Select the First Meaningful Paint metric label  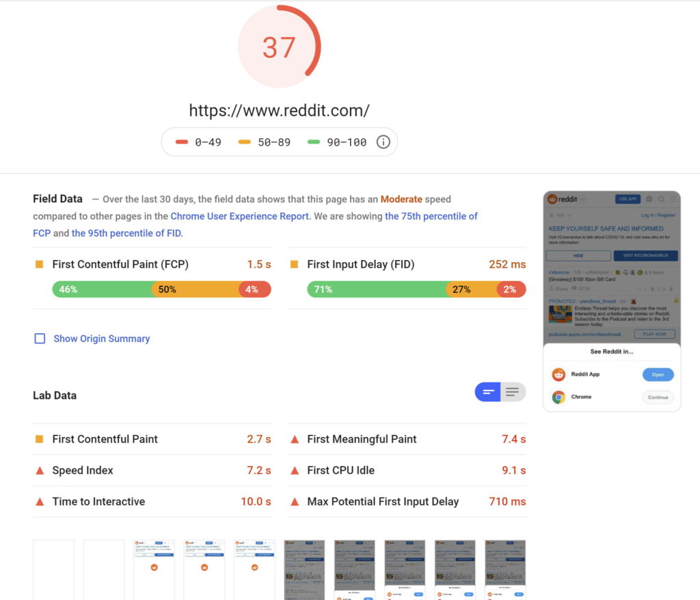[x=362, y=439]
